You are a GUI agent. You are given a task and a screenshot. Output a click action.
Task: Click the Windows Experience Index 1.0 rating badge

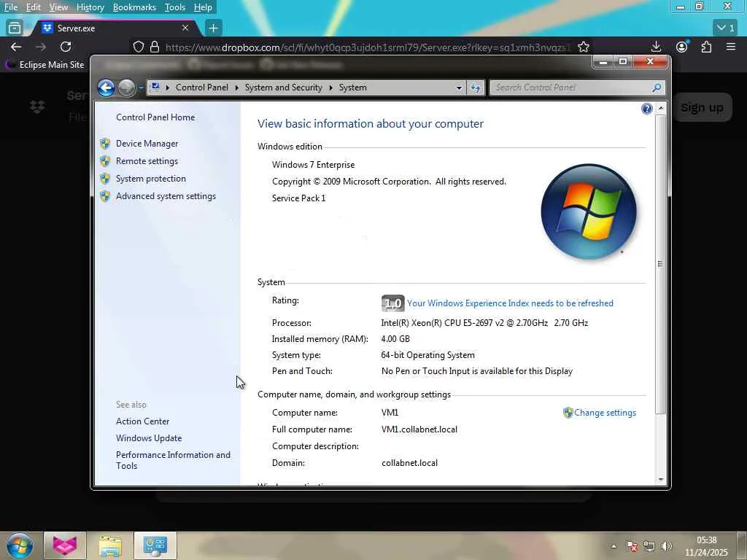(392, 303)
